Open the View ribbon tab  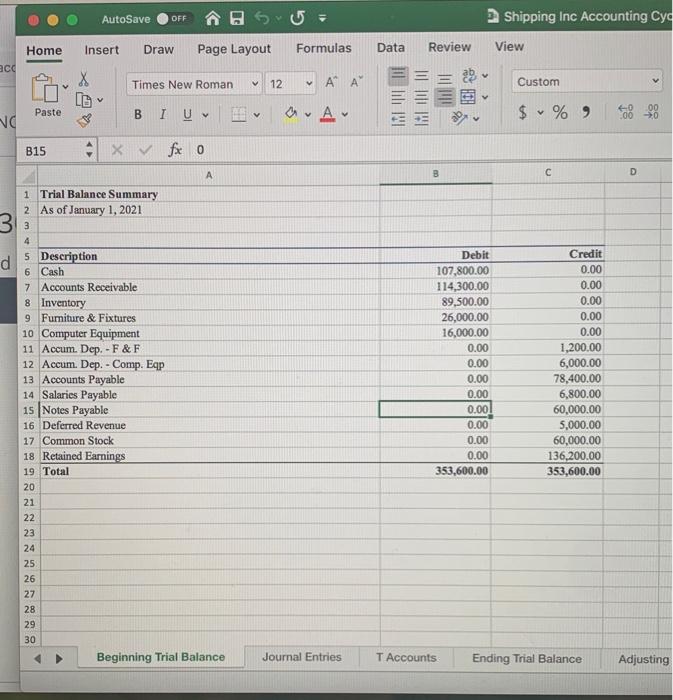click(509, 46)
